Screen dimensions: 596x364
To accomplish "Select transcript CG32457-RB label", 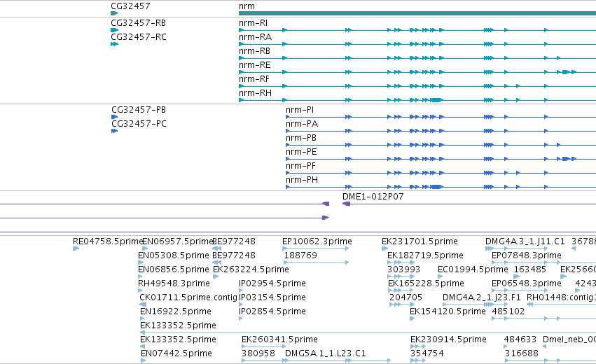I will coord(139,23).
